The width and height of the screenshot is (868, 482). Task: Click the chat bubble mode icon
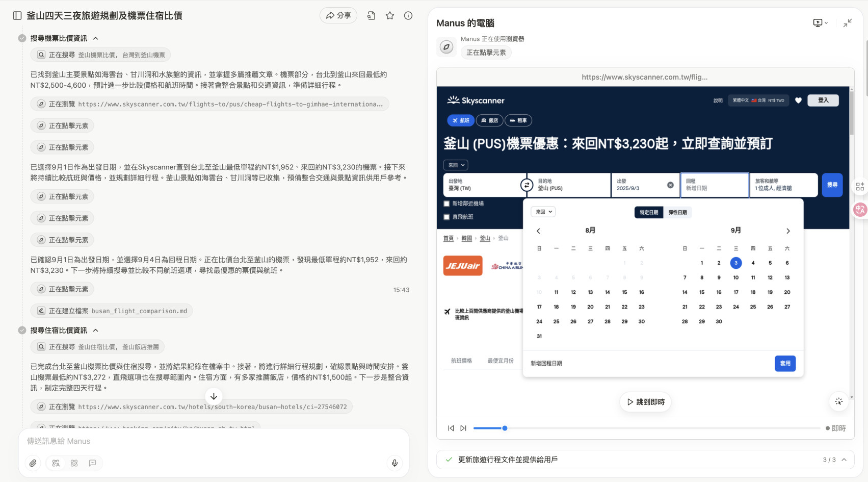click(93, 463)
